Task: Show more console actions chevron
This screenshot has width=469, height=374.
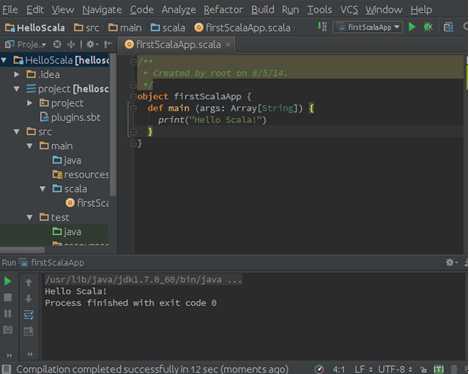Action: pyautogui.click(x=30, y=354)
